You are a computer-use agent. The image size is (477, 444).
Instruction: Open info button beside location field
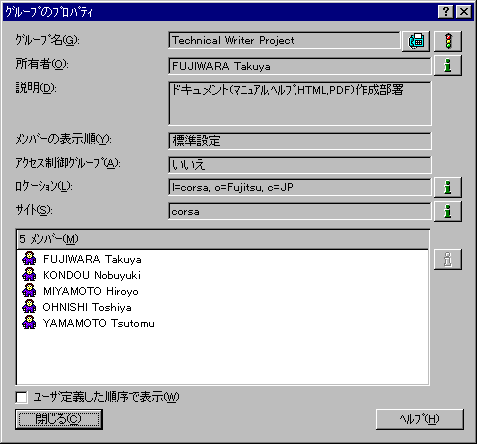pos(448,187)
